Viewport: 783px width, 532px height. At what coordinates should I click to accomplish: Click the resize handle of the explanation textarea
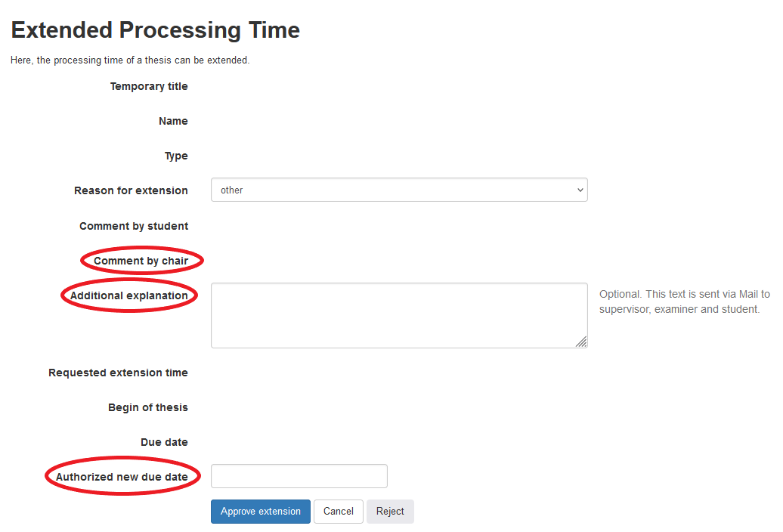pyautogui.click(x=581, y=342)
